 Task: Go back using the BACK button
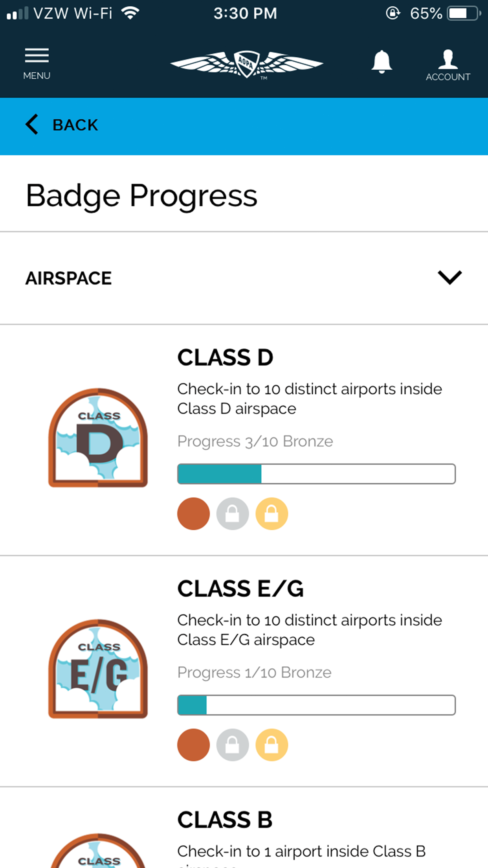62,125
